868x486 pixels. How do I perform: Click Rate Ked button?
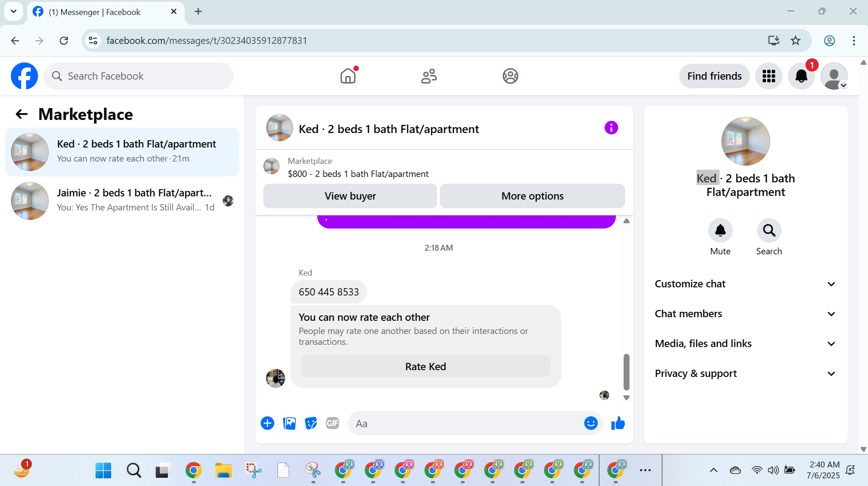tap(425, 367)
